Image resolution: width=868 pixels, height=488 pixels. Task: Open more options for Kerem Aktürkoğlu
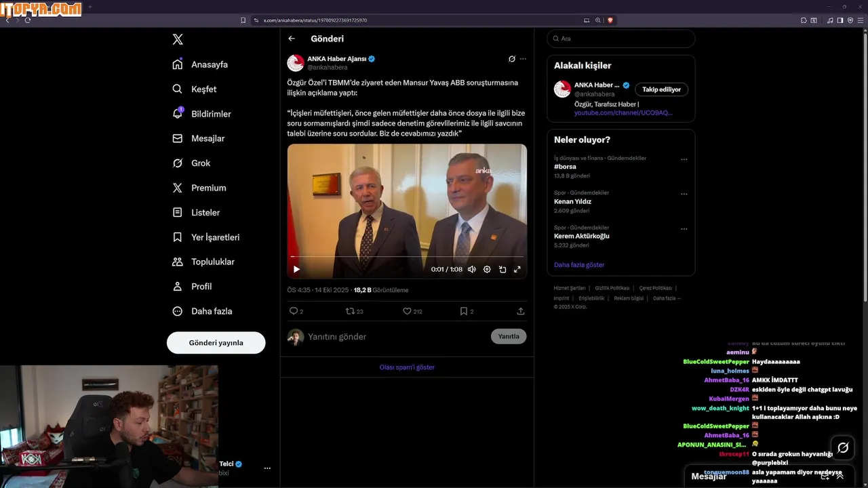[684, 229]
